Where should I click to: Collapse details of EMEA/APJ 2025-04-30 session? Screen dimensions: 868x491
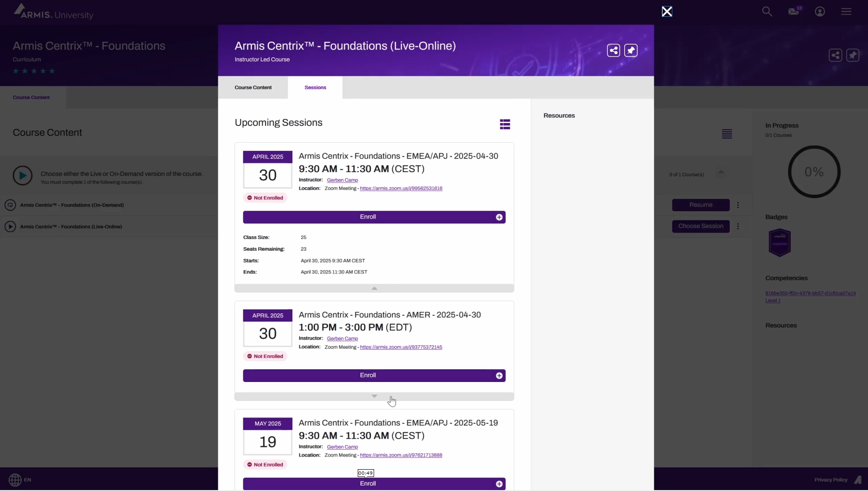[374, 288]
